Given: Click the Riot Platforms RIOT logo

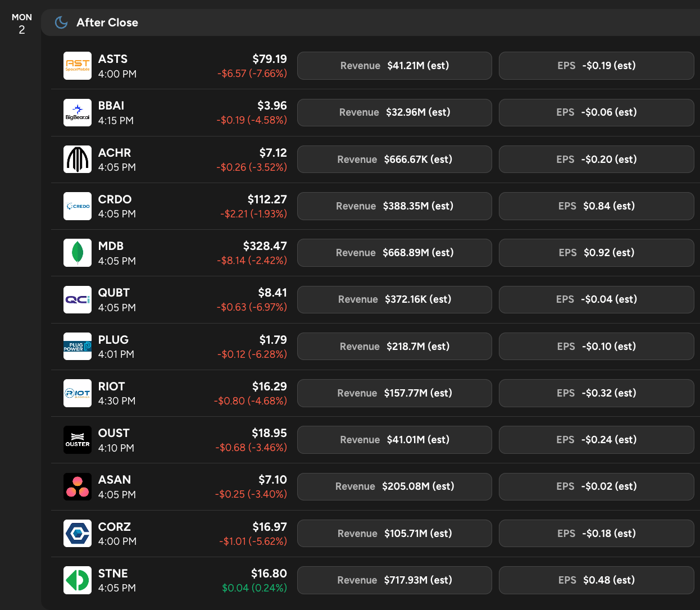Looking at the screenshot, I should (78, 393).
